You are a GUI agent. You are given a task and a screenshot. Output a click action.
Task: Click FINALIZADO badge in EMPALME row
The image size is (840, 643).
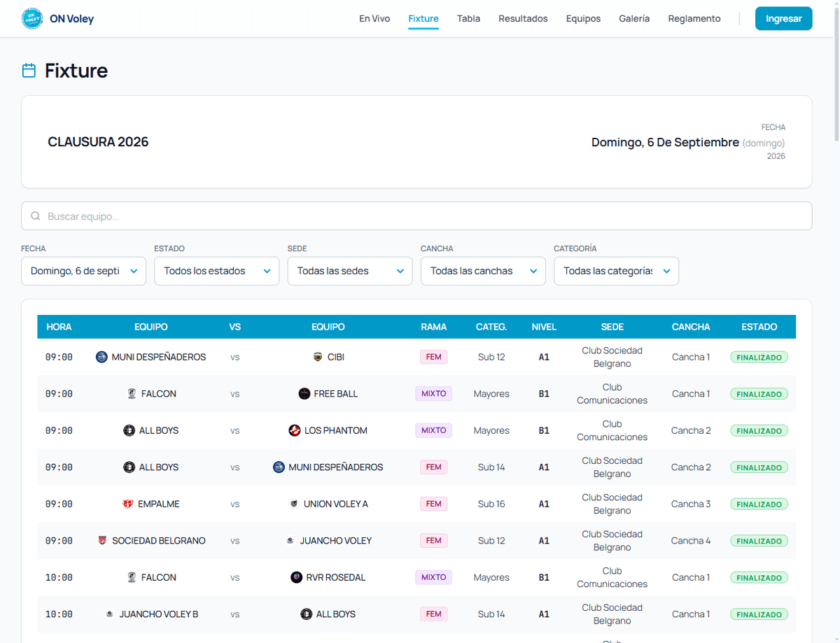coord(759,504)
